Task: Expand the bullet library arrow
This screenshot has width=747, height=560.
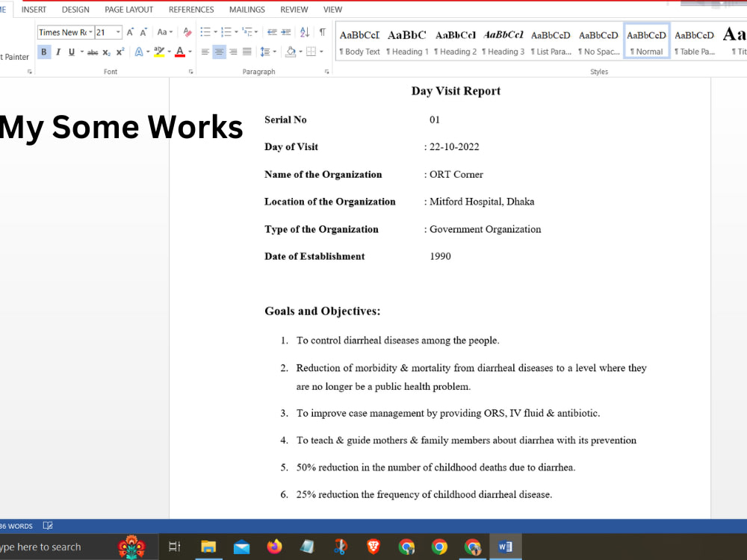Action: point(215,32)
